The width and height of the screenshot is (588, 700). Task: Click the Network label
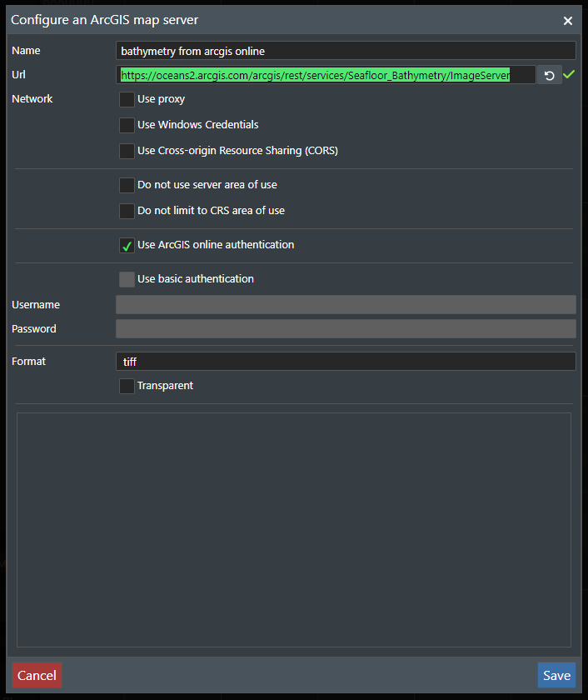32,98
